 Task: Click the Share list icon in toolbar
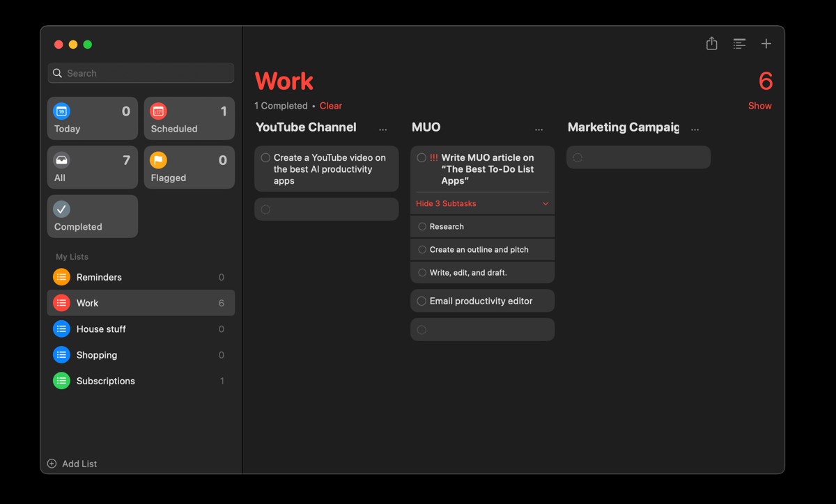click(x=711, y=44)
